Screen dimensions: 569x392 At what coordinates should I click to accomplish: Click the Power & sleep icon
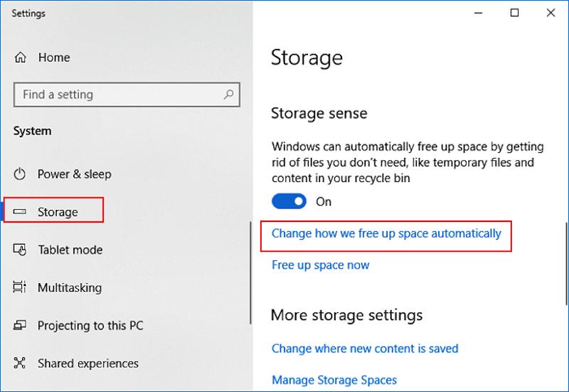[x=21, y=174]
